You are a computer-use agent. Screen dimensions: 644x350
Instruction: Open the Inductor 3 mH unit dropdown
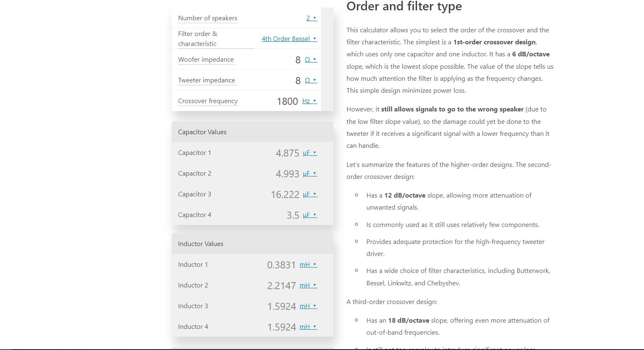308,306
